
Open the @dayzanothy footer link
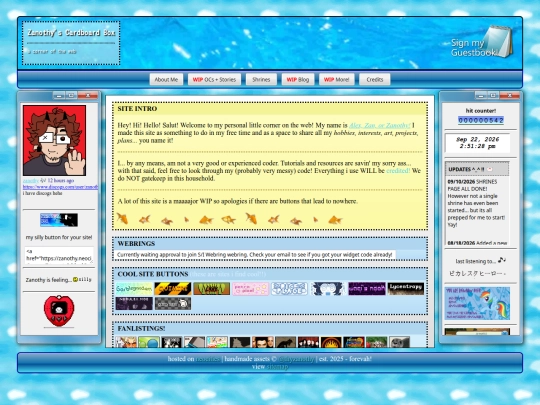[x=296, y=359]
